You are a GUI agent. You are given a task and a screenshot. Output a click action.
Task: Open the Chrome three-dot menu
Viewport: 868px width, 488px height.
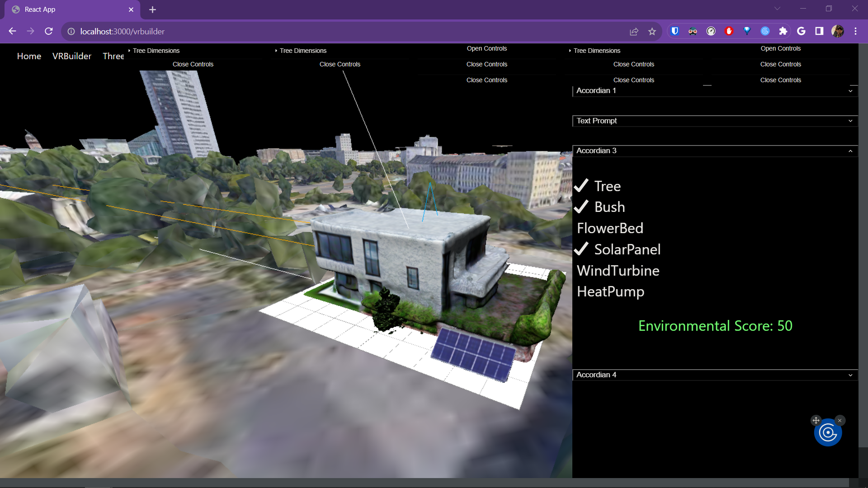[855, 31]
